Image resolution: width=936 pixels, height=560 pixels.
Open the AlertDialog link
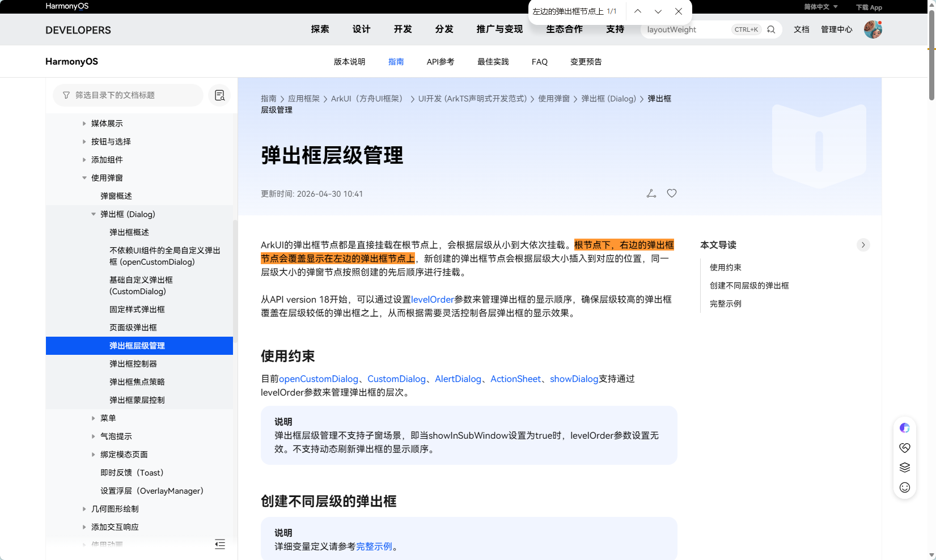[x=458, y=379]
